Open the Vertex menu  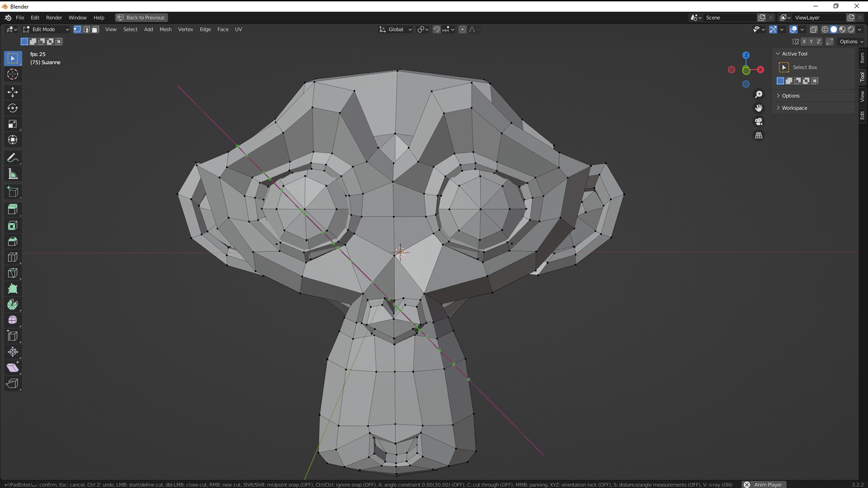[185, 29]
